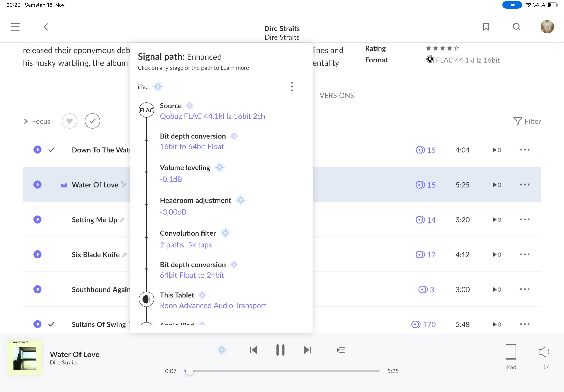Tap the star next to Convolution filter
Viewport: 564px width, 392px height.
point(225,233)
